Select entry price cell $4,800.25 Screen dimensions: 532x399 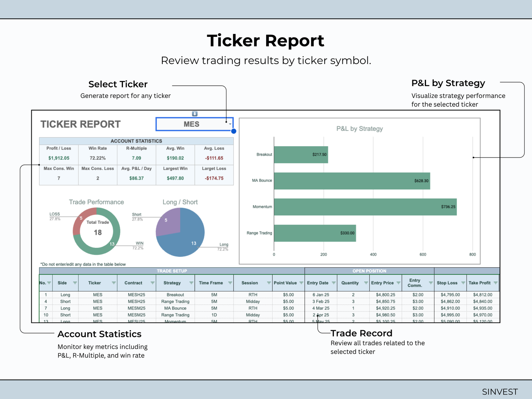(x=385, y=295)
